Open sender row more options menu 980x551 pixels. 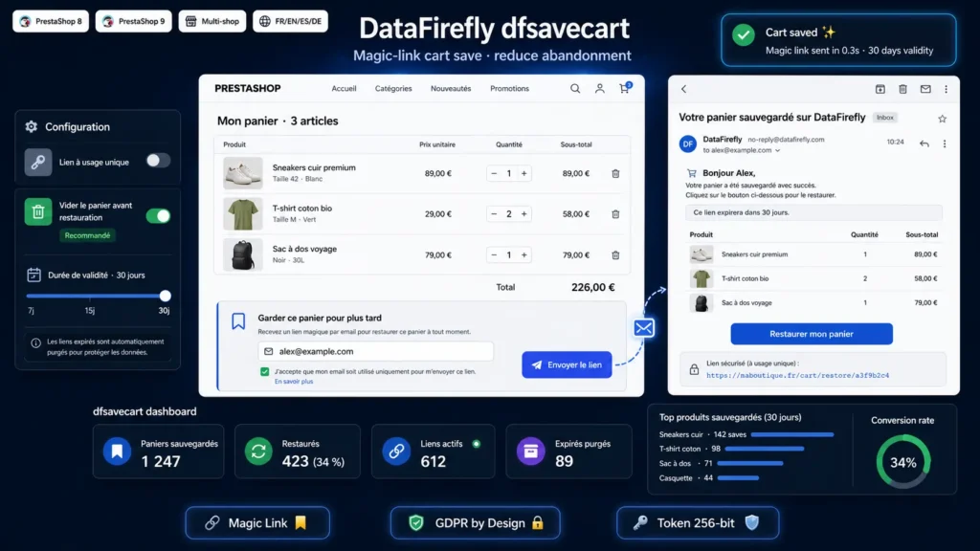coord(945,143)
